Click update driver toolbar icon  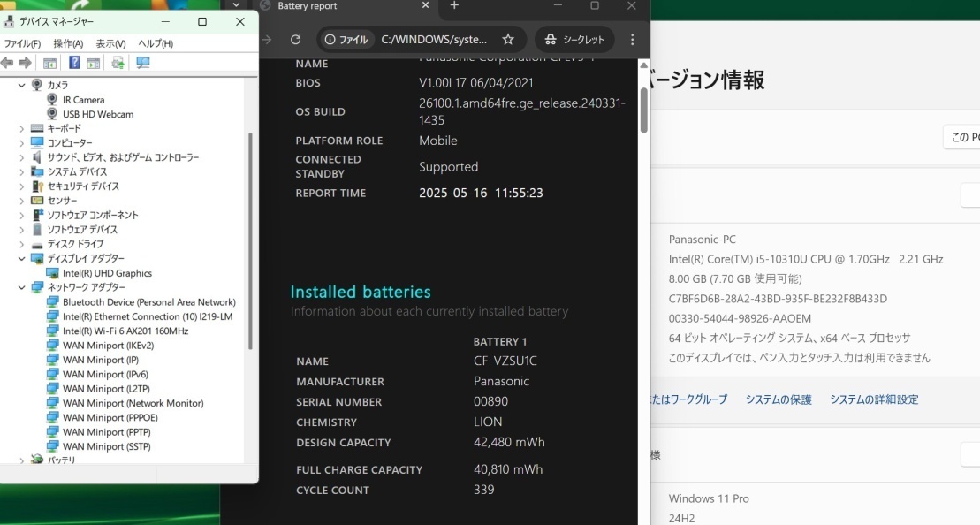click(118, 63)
